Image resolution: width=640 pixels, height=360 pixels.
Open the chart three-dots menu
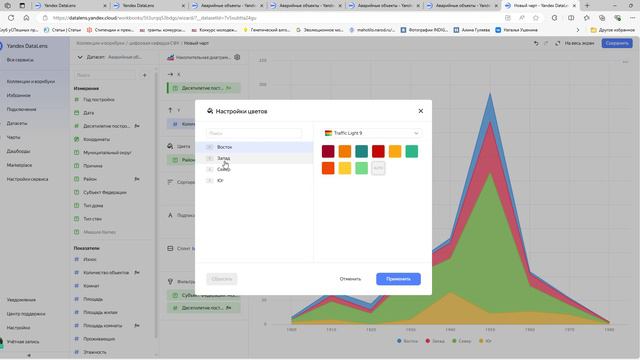click(625, 62)
